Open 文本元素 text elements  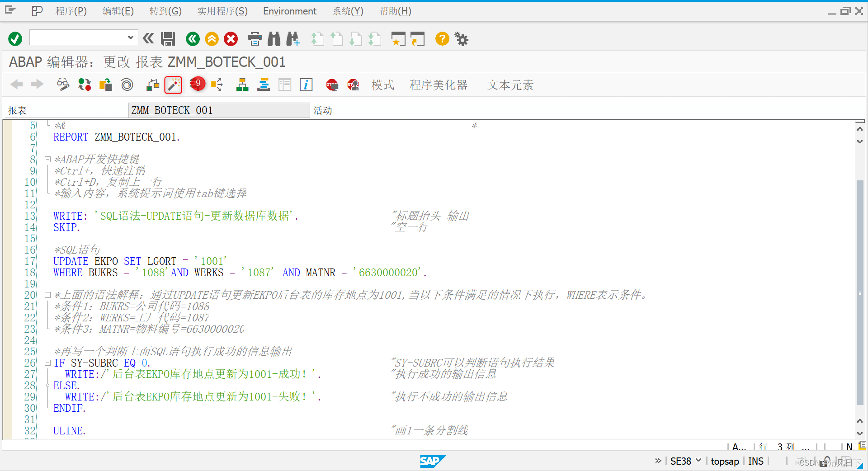coord(509,85)
